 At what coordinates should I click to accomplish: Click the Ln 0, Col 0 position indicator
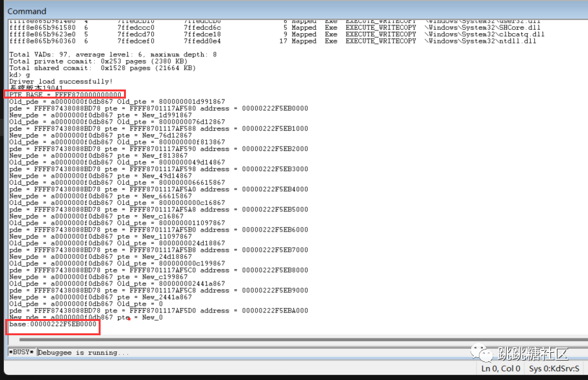[x=500, y=368]
